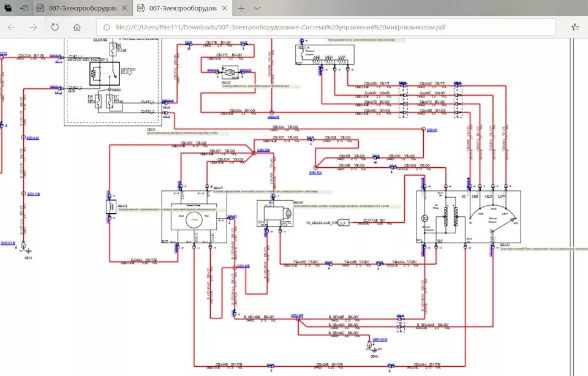The width and height of the screenshot is (588, 376).
Task: Follow the S4HA08 splice link
Action: (x=273, y=117)
